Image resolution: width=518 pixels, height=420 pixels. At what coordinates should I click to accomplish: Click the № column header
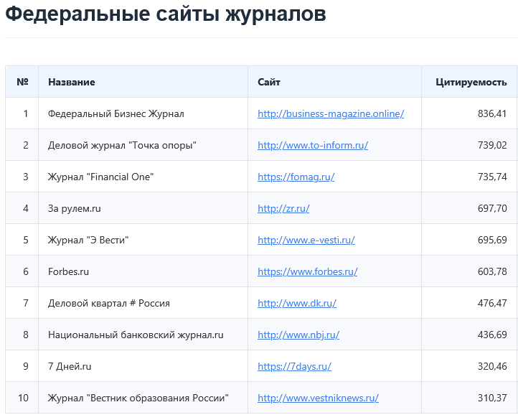(22, 82)
